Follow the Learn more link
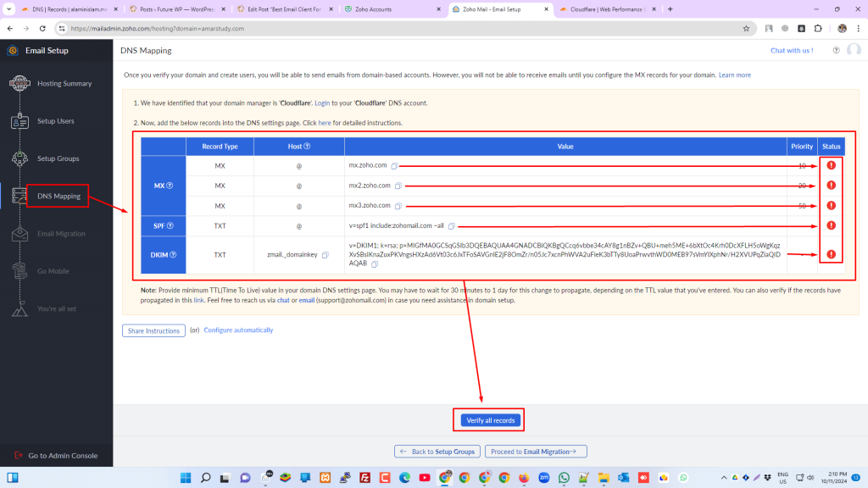 click(x=735, y=75)
